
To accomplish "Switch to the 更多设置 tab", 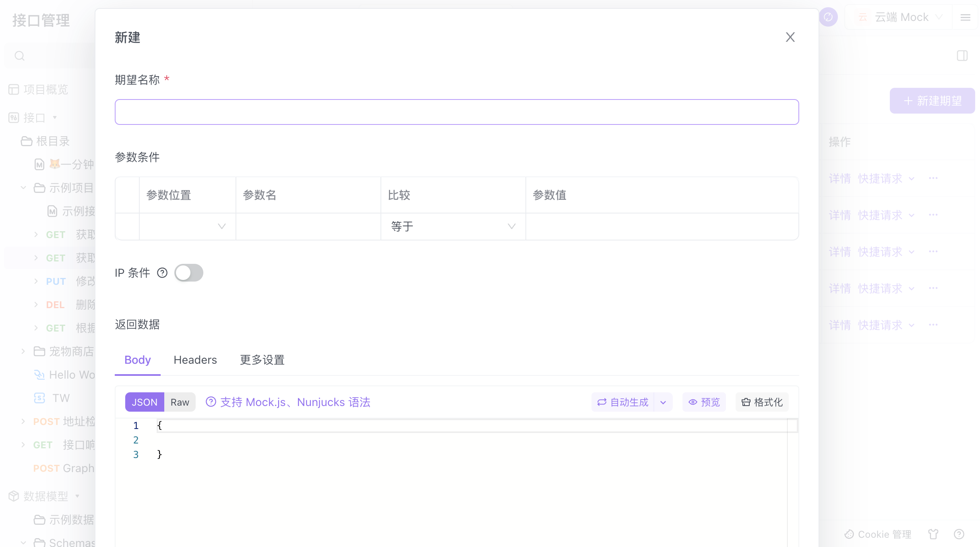I will tap(262, 360).
